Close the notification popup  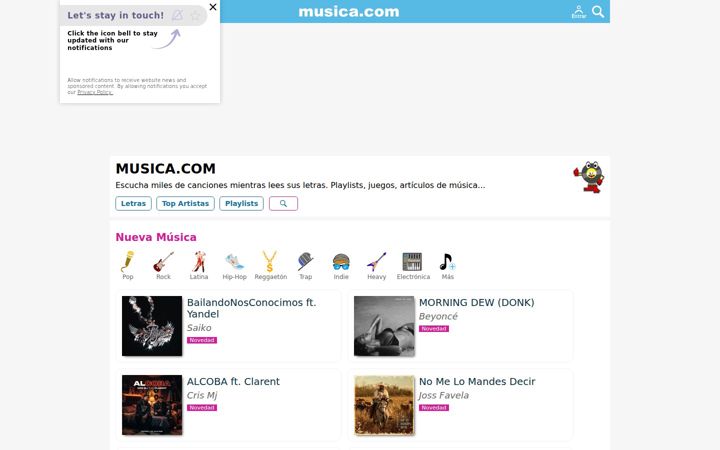[213, 7]
